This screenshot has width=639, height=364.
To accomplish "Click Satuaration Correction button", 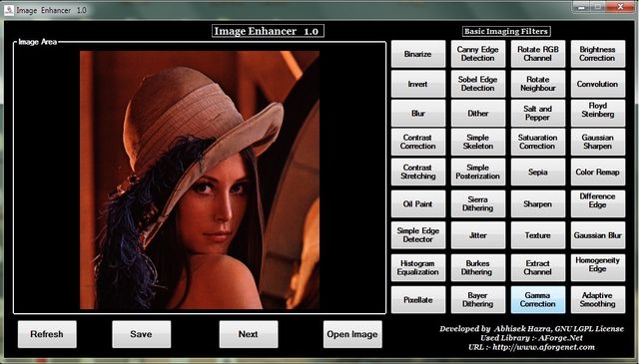I will [x=538, y=142].
